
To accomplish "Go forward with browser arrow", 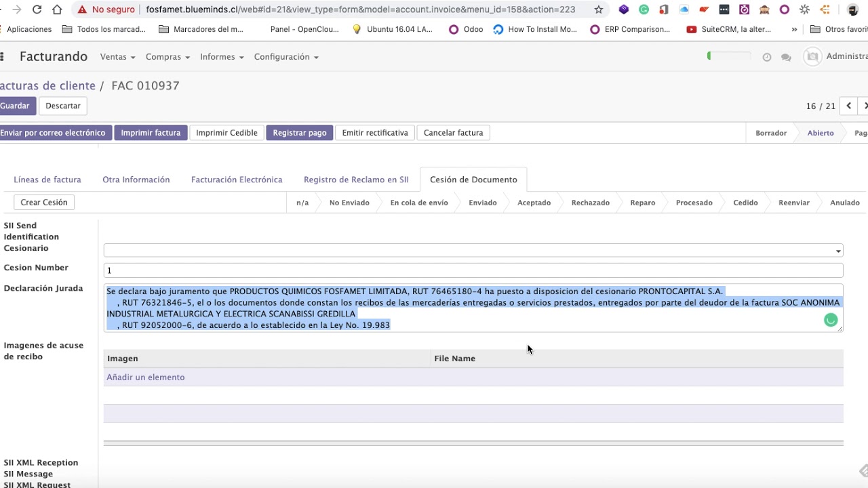I will pyautogui.click(x=17, y=9).
